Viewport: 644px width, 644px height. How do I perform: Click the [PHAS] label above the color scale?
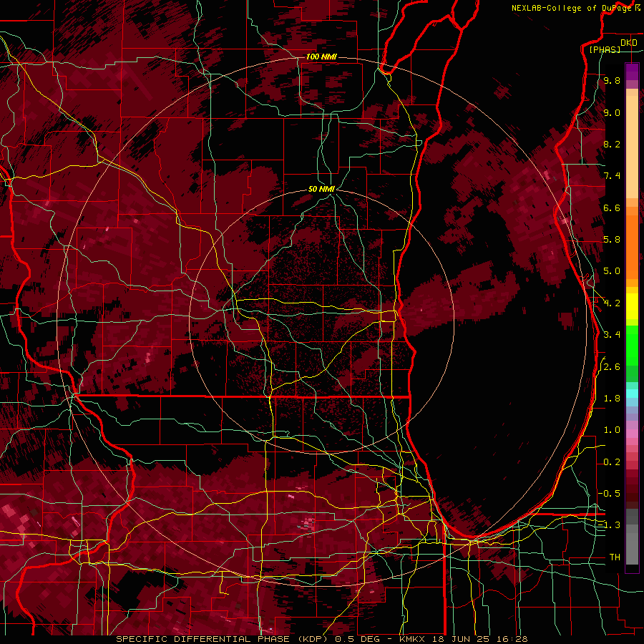[x=605, y=49]
